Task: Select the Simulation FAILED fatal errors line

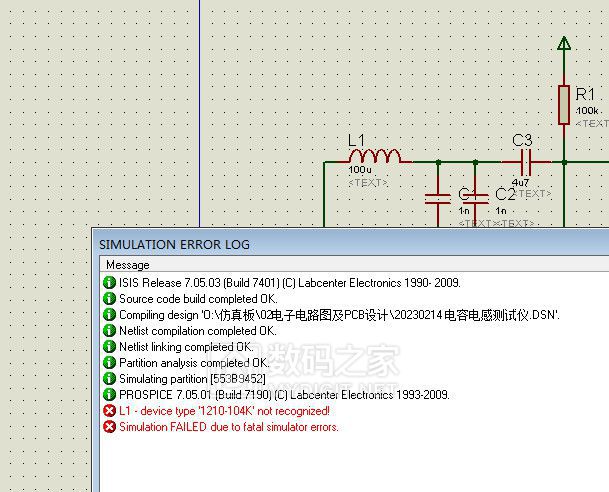Action: point(229,427)
